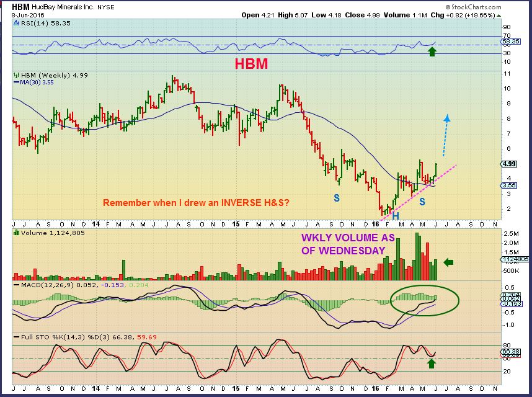The image size is (532, 397).
Task: Click the 'Remember when I drew an INVERSE H&S?' note
Action: point(196,203)
